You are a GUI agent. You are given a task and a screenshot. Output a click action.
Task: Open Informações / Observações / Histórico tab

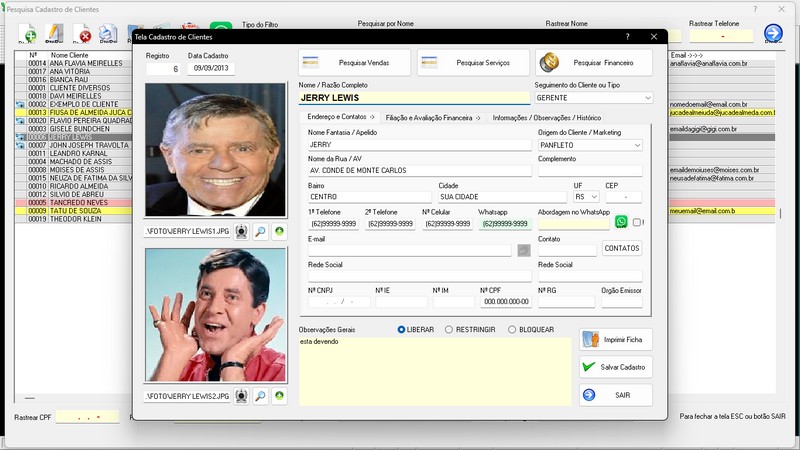[x=546, y=117]
